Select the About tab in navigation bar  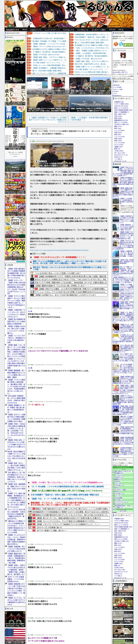point(25,30)
